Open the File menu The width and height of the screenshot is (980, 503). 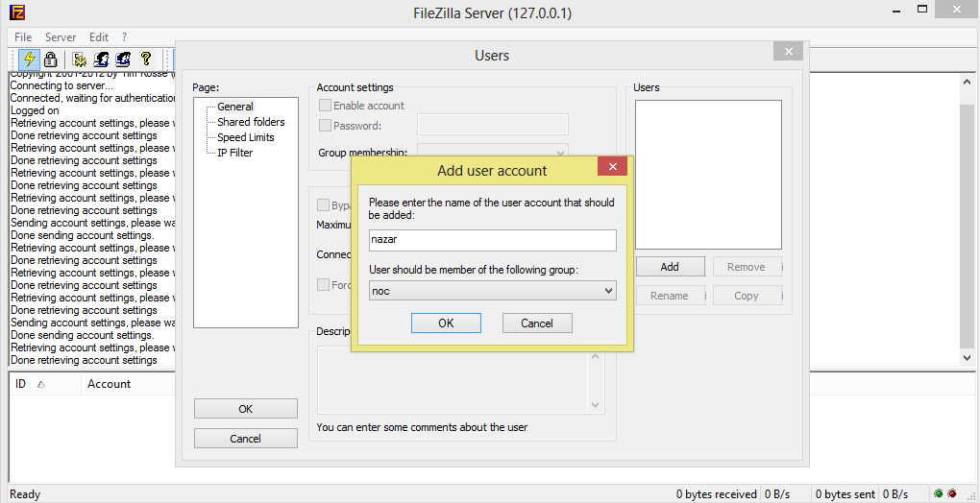(23, 36)
